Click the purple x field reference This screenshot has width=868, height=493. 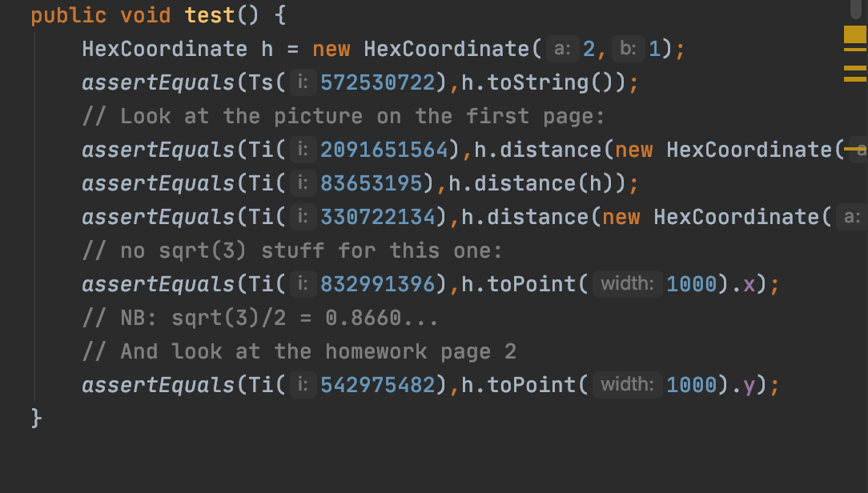[x=749, y=284]
